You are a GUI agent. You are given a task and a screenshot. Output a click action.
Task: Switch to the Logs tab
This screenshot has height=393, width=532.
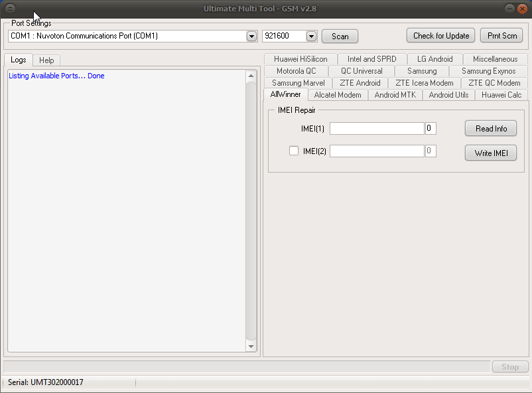click(x=19, y=60)
